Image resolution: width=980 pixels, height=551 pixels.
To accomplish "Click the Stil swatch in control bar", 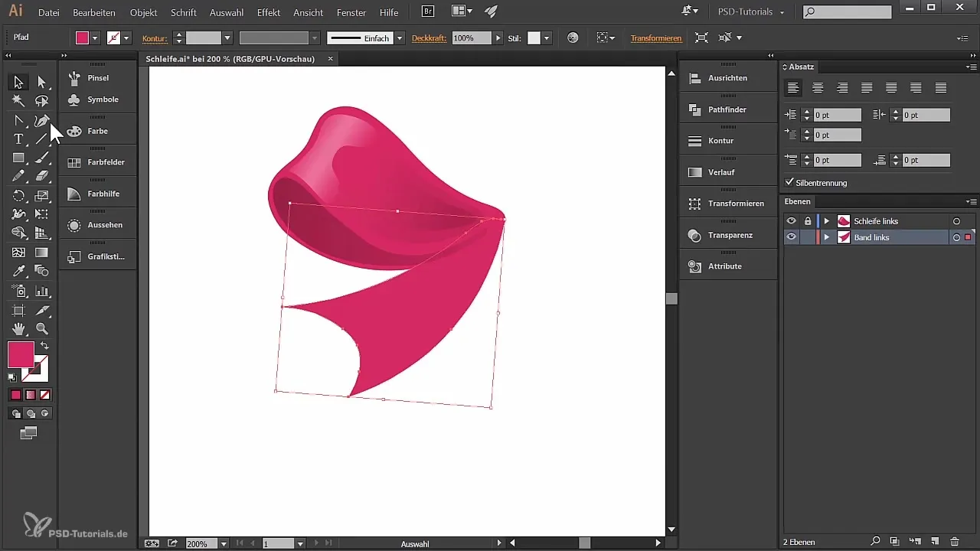I will [x=534, y=38].
